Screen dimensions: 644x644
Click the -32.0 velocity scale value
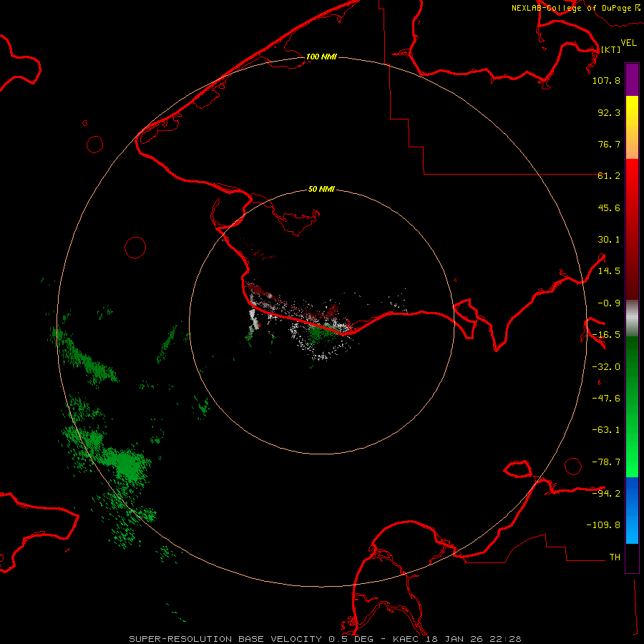coord(606,367)
